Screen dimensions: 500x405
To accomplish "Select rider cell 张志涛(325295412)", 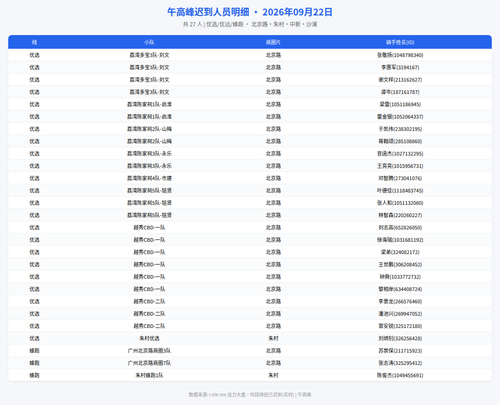I will click(x=400, y=363).
